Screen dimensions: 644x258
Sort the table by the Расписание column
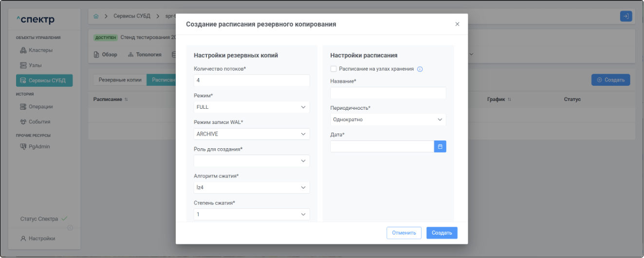click(126, 99)
